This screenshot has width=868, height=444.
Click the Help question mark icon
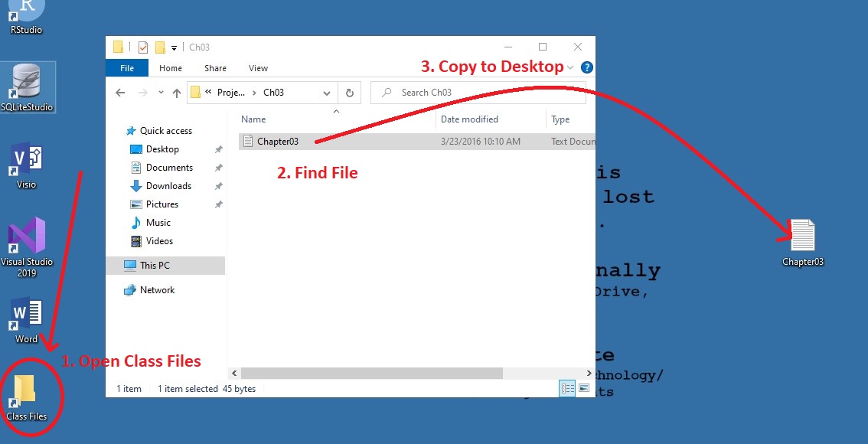pos(586,67)
